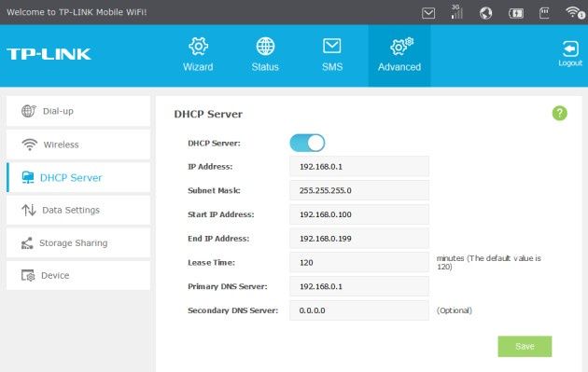Select the Advanced tab

point(399,55)
